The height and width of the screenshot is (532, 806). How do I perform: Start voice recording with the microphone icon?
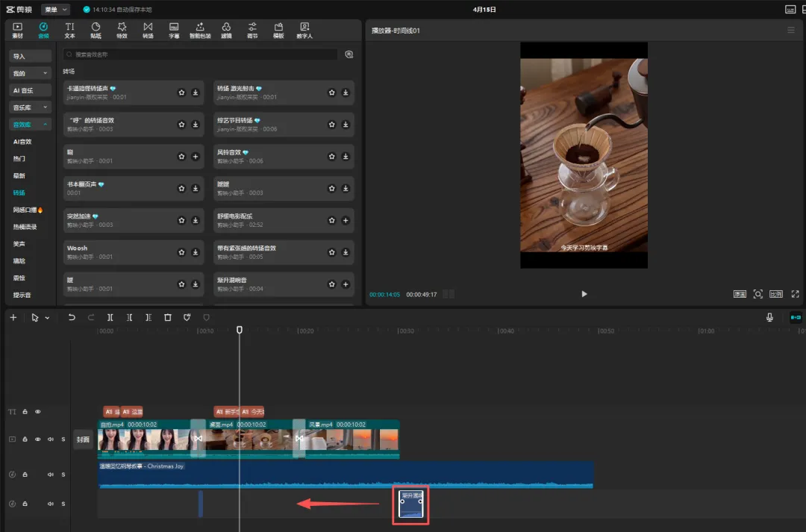coord(769,317)
